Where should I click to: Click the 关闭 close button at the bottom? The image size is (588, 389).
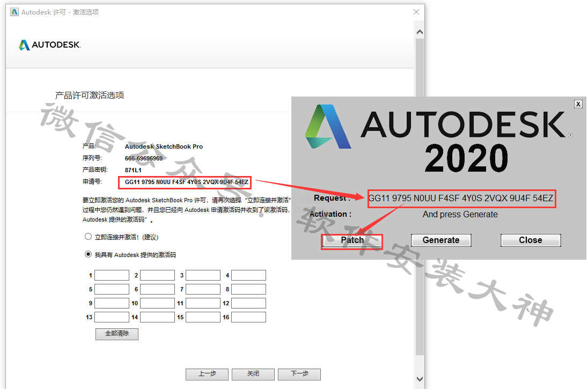[x=253, y=374]
